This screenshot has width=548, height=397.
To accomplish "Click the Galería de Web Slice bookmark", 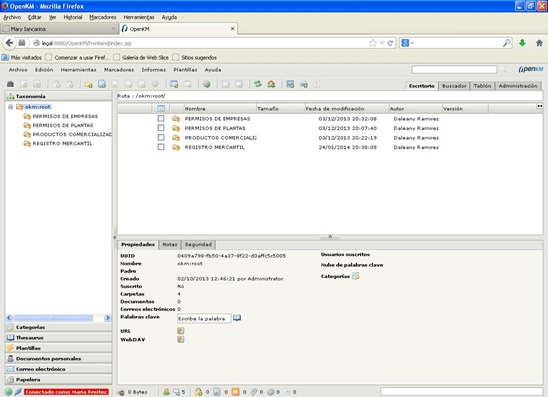I will pos(141,57).
